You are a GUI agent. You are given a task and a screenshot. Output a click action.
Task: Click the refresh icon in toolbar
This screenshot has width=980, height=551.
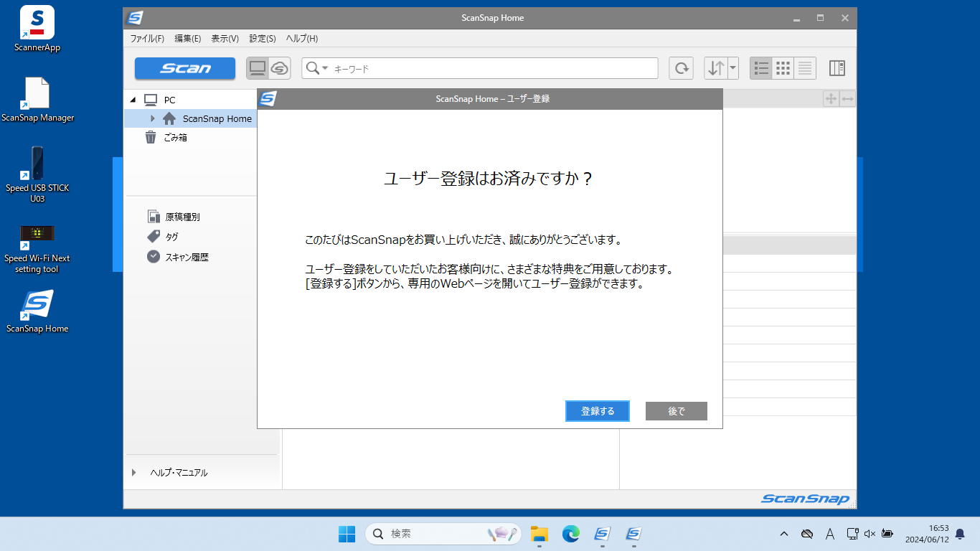point(682,68)
